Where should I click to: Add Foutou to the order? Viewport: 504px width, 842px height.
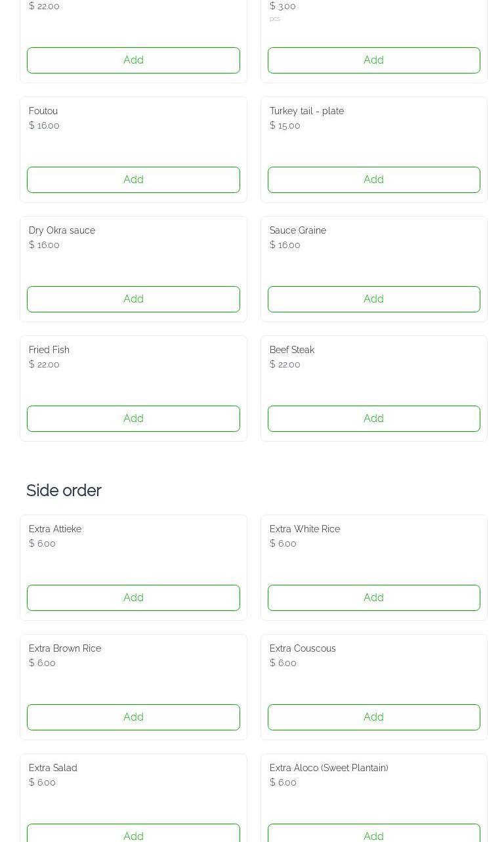(133, 180)
